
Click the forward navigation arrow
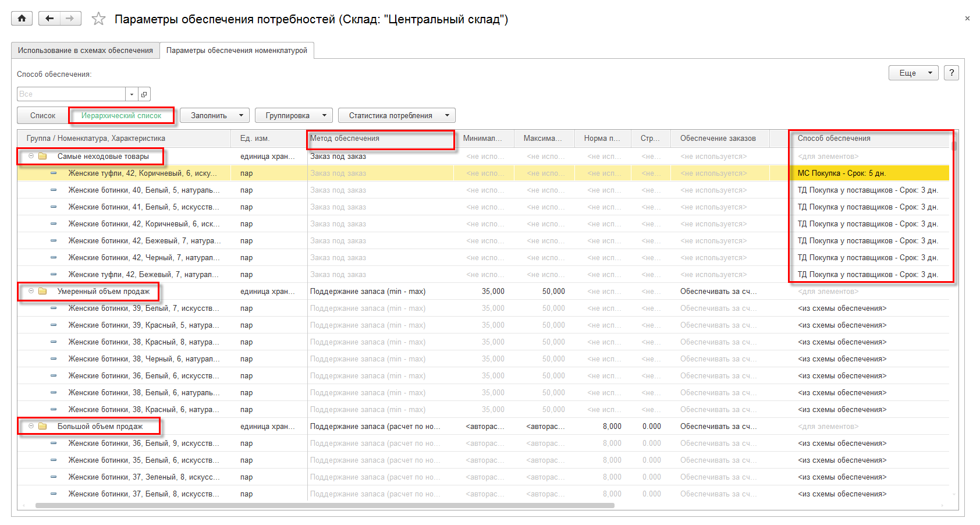[x=70, y=19]
